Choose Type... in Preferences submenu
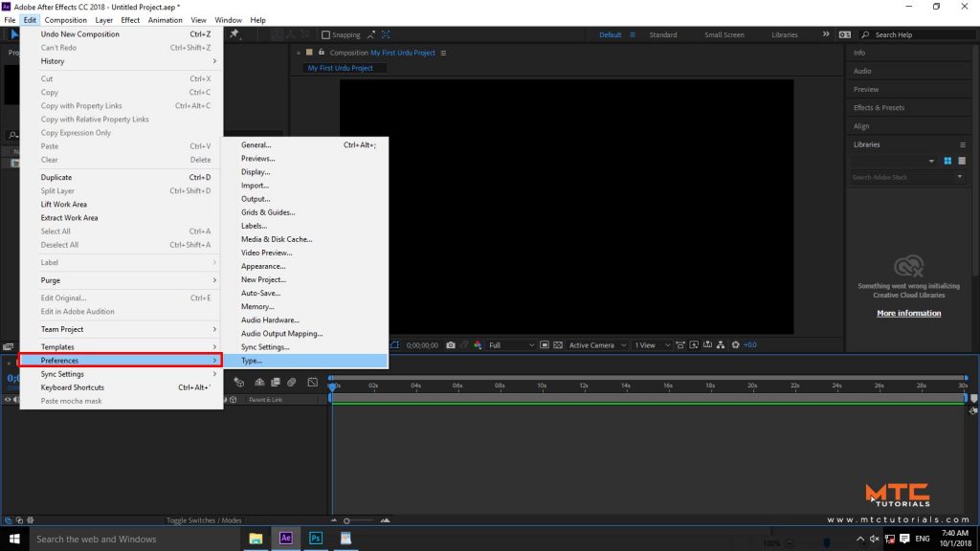The image size is (980, 551). [x=305, y=361]
